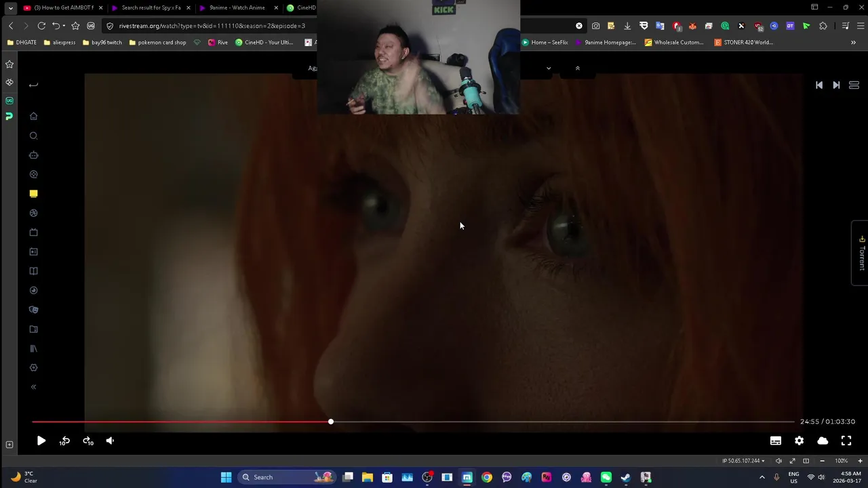Open the aliexpress bookmark folder
Screen dimensions: 868x488
[59, 42]
